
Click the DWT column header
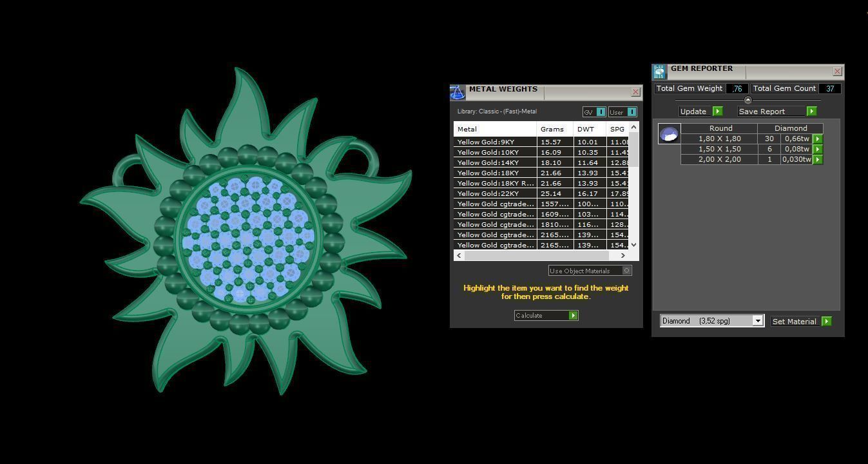click(590, 129)
